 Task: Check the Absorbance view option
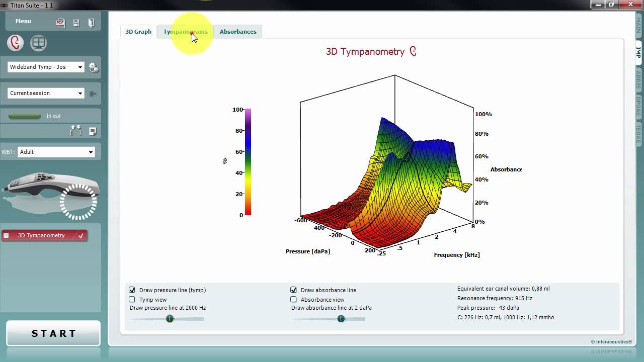click(x=293, y=299)
